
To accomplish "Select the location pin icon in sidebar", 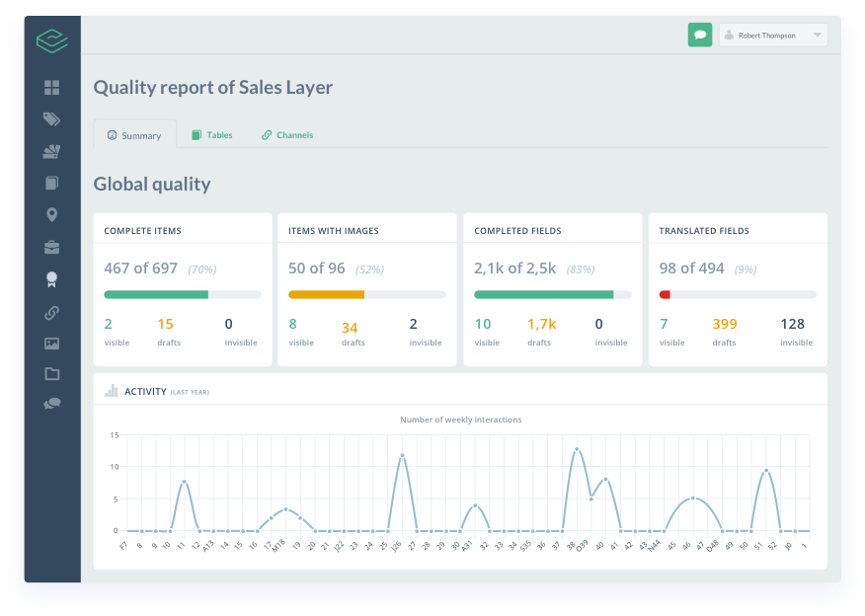I will (x=52, y=215).
